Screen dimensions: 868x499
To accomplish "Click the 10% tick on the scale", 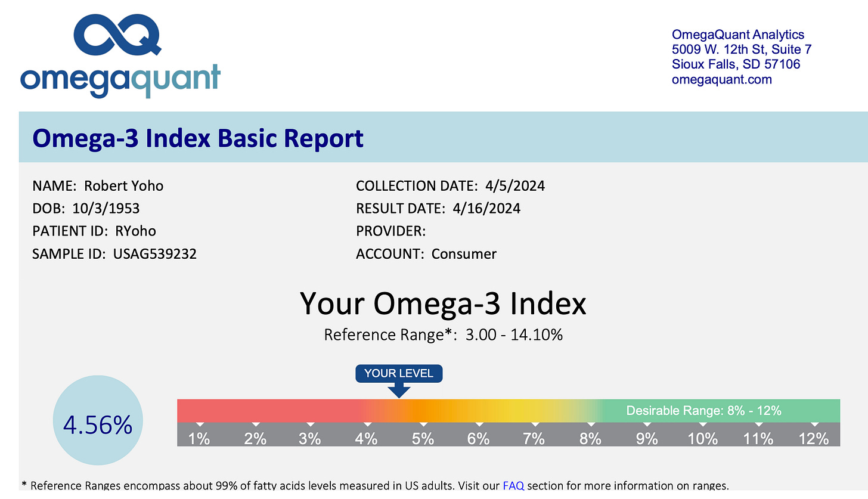I will click(x=702, y=438).
